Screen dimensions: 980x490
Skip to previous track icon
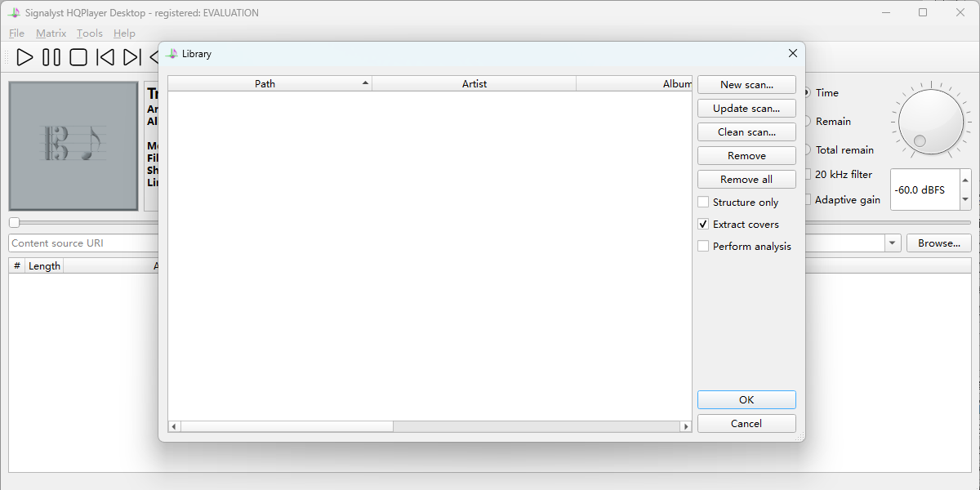(105, 57)
